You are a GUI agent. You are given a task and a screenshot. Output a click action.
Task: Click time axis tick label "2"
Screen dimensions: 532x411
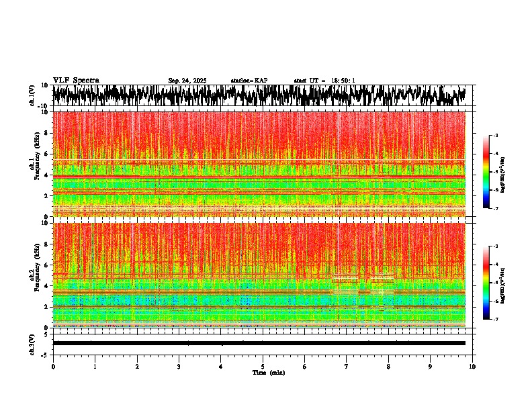(x=137, y=367)
